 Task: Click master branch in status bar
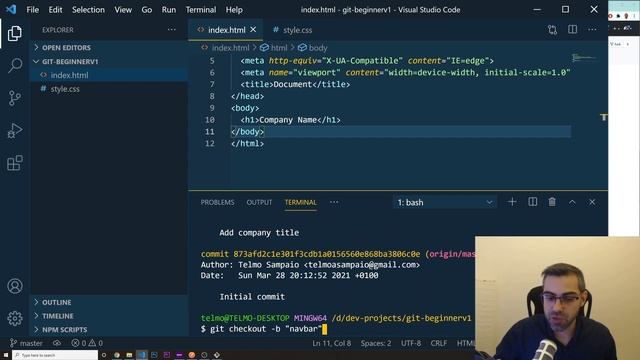coord(26,343)
